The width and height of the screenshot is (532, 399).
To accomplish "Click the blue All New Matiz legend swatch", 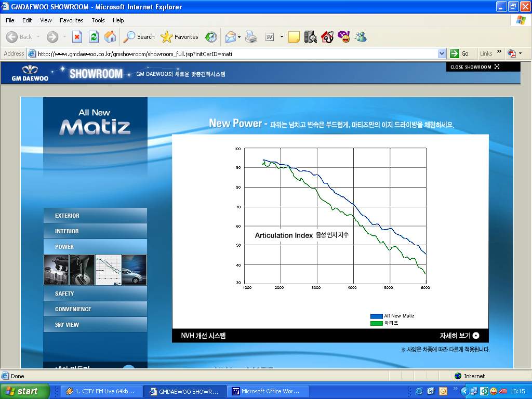I will [x=376, y=316].
